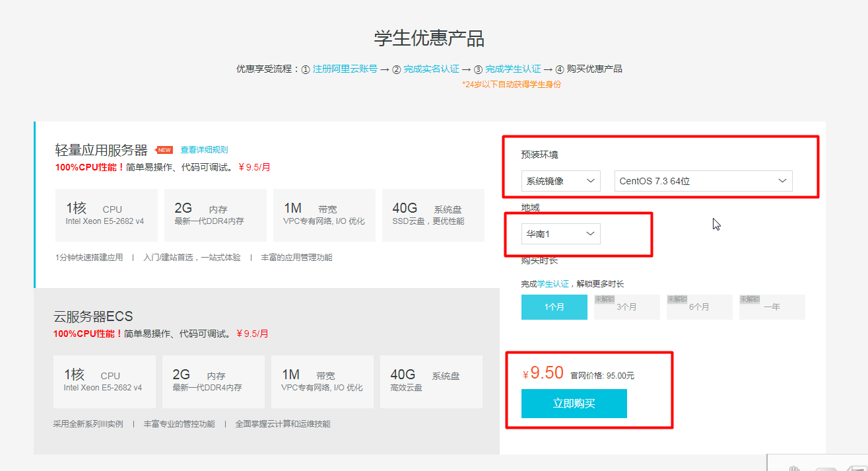Click 100%CPU性能 tagline under 云服务器ECS

point(88,334)
